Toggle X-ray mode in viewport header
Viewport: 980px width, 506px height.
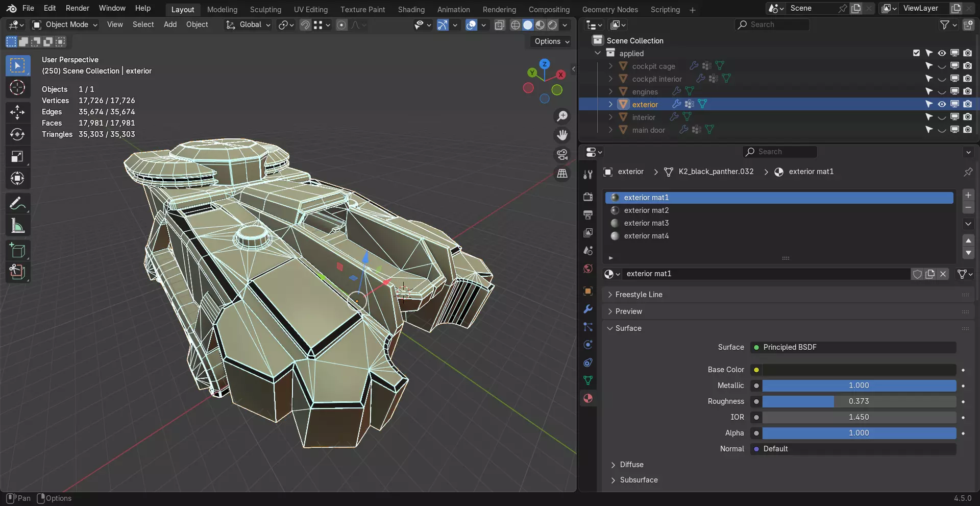(x=500, y=25)
